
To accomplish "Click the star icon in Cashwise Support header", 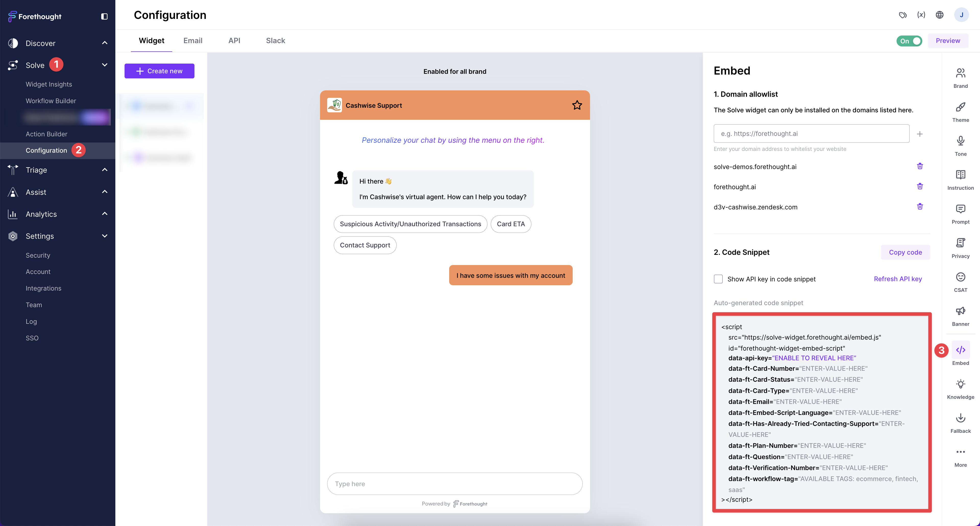I will point(577,105).
